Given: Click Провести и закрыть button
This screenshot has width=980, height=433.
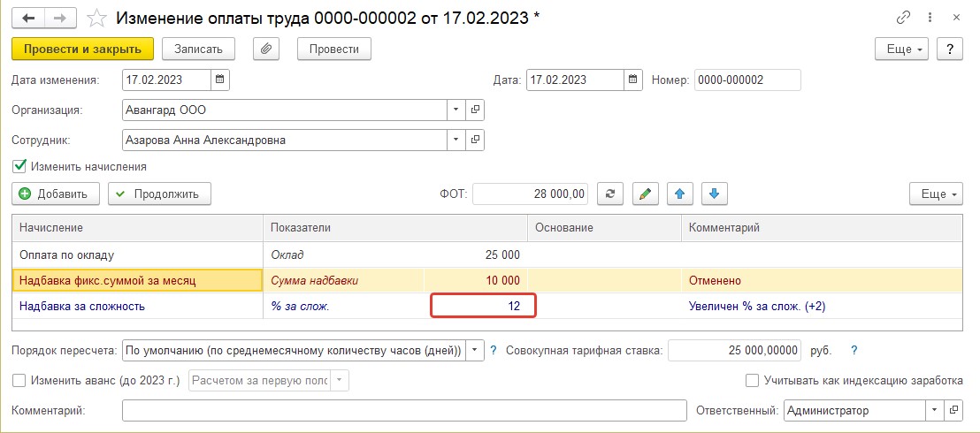Looking at the screenshot, I should (x=82, y=49).
